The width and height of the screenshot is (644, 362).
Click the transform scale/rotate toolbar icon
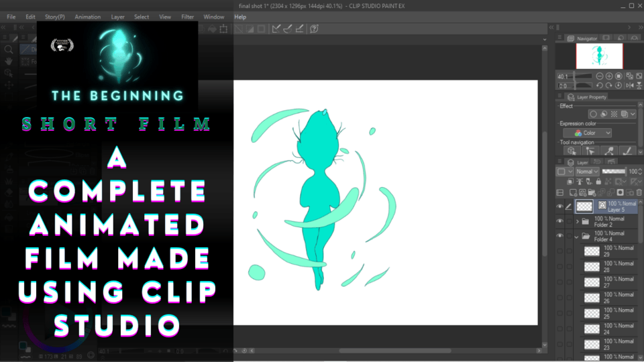[223, 29]
